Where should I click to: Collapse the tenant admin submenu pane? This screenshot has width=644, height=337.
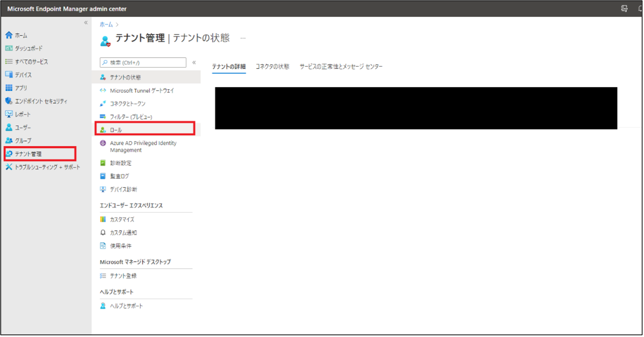pos(194,63)
